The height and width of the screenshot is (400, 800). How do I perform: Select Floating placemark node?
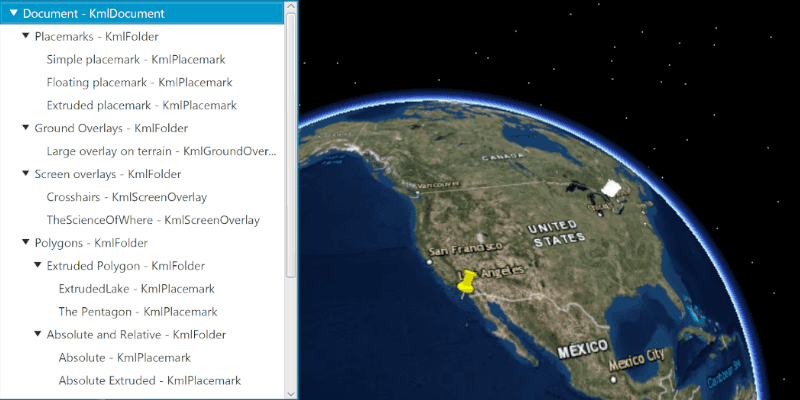pos(139,82)
